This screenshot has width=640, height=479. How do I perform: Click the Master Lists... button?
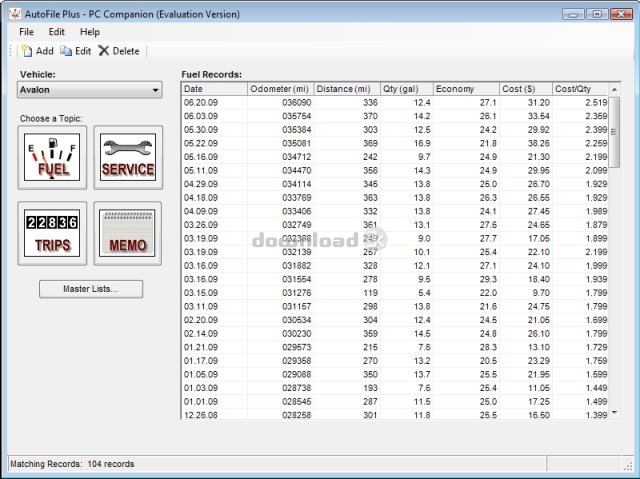(91, 289)
